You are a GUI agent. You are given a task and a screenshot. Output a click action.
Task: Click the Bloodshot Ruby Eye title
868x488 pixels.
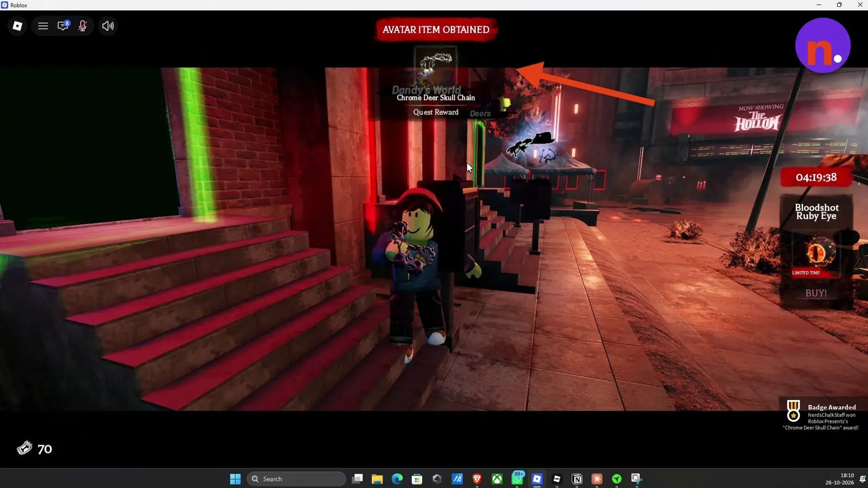[816, 211]
